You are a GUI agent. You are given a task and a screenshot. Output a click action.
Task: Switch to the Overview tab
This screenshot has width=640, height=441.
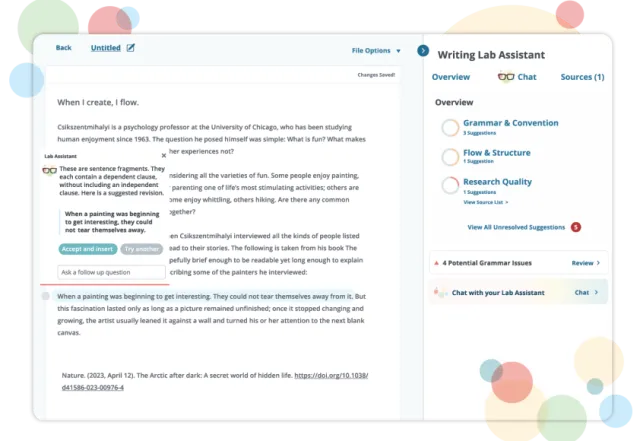click(451, 77)
